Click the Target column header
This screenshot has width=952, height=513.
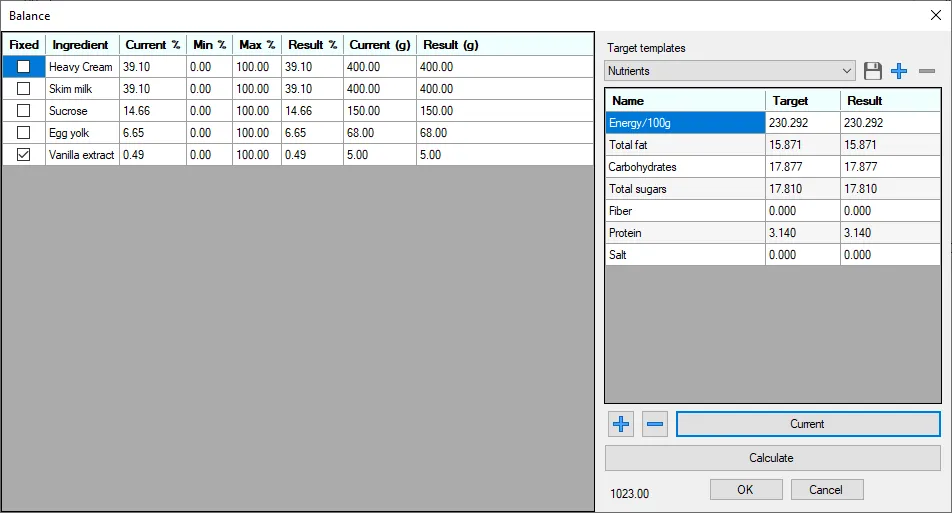803,101
